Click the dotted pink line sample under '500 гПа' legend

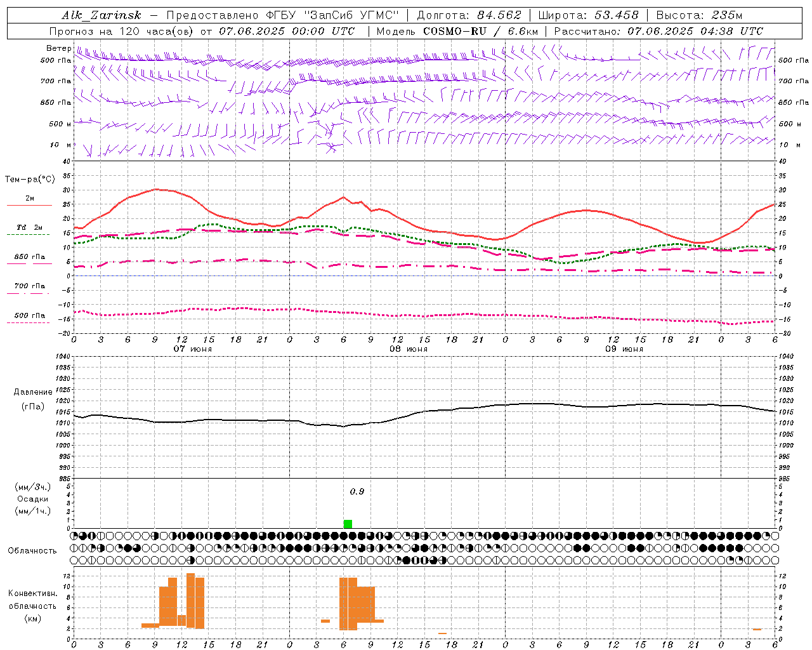[28, 322]
